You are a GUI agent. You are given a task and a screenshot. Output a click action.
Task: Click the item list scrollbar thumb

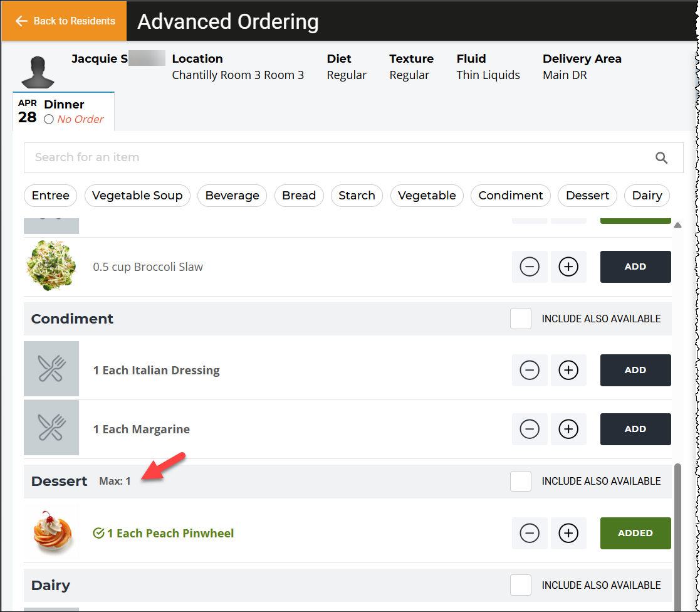tap(677, 536)
